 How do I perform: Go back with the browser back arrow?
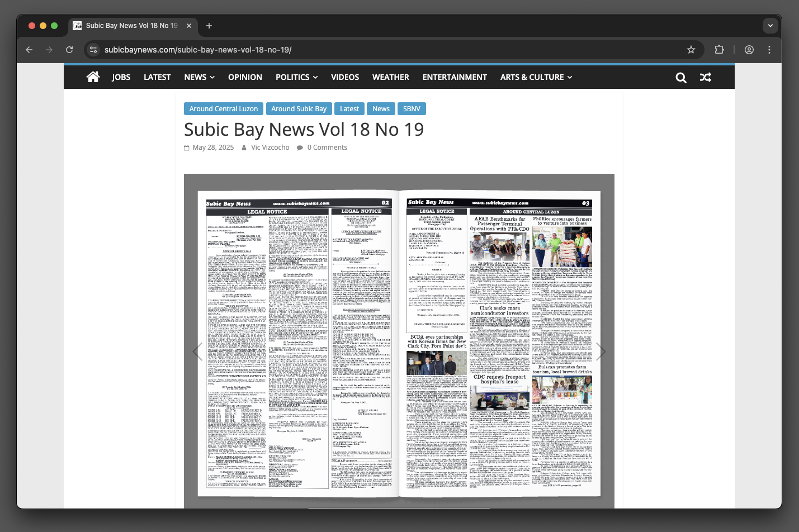click(29, 50)
